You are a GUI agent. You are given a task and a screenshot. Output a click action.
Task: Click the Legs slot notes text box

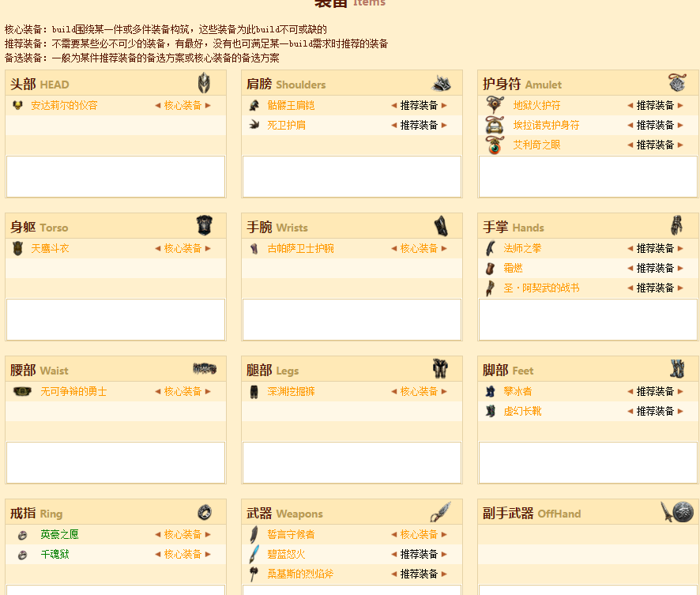(x=352, y=462)
